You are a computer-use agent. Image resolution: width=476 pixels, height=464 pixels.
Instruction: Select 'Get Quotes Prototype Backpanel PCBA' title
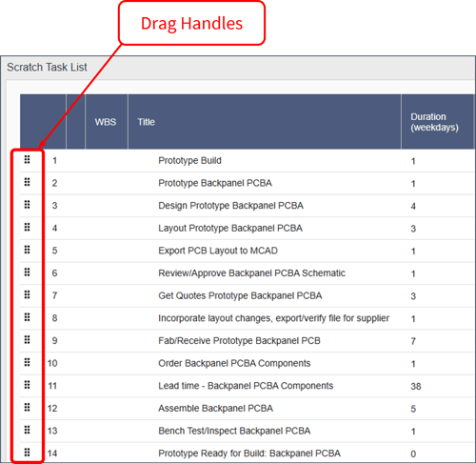[240, 295]
